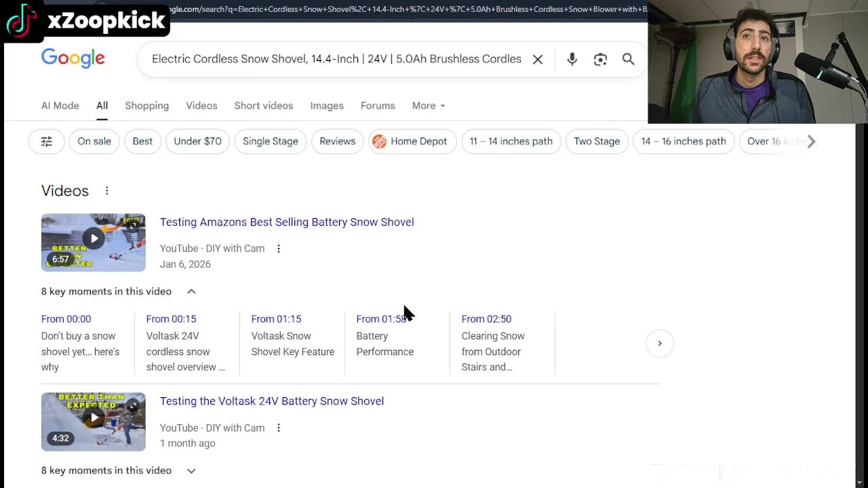The height and width of the screenshot is (488, 868).
Task: Jump to key moment From 01:15
Action: click(276, 319)
